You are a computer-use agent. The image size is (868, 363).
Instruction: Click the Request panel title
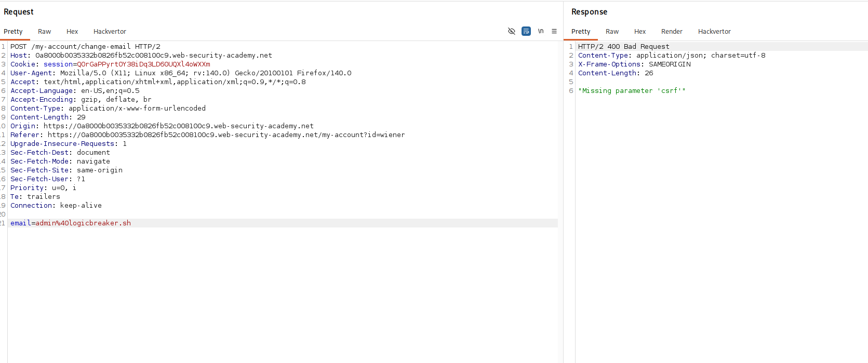point(19,12)
